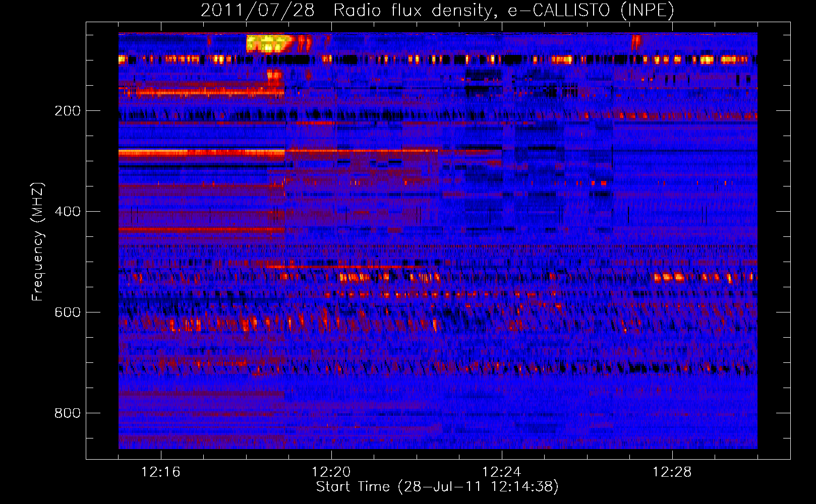Click the 400 frequency tick label
Screen dimensions: 816x504
click(68, 212)
